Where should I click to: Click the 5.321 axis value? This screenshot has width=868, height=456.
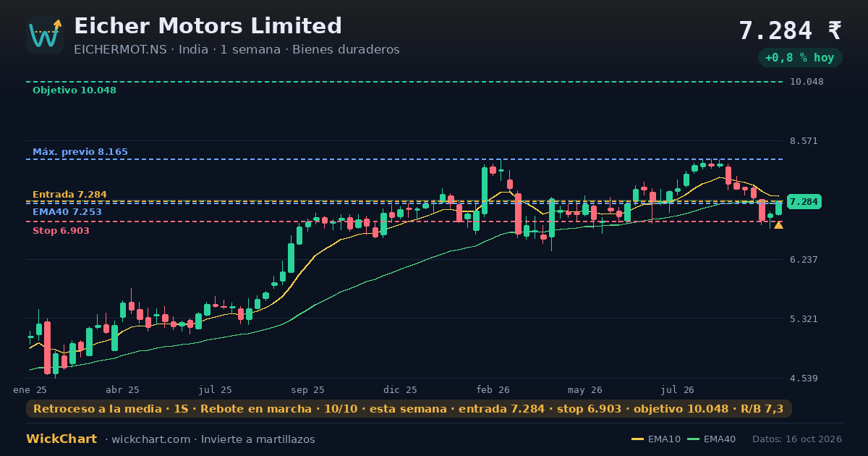804,318
